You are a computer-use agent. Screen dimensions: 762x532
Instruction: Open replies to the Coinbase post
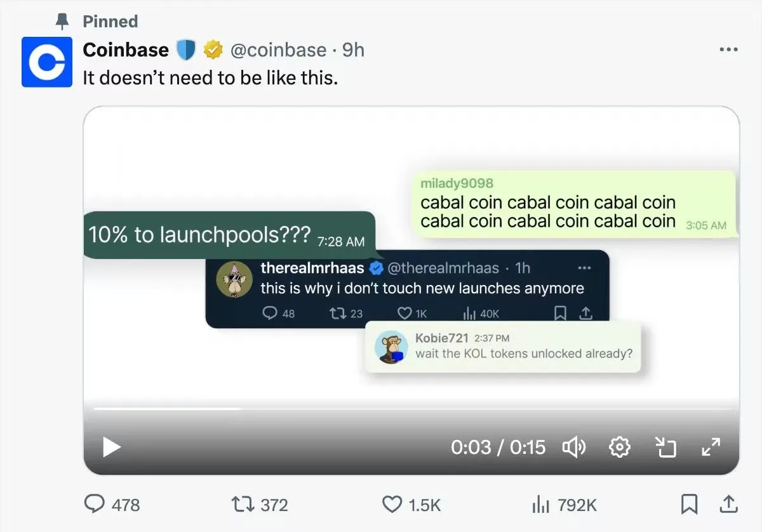coord(95,505)
